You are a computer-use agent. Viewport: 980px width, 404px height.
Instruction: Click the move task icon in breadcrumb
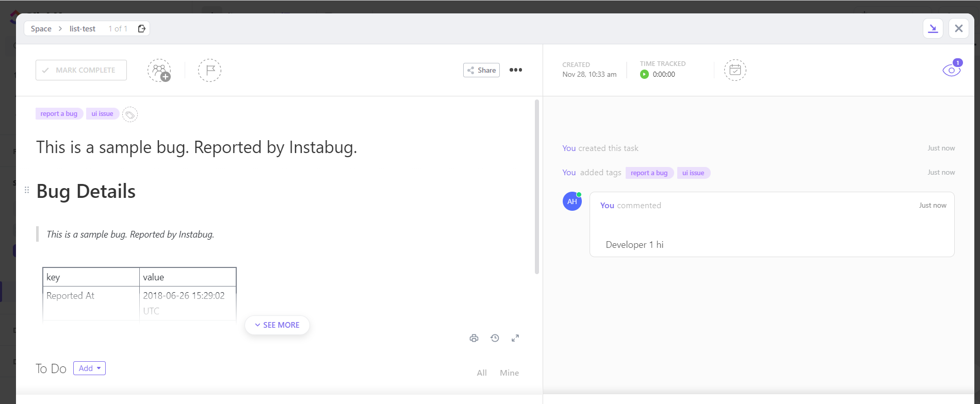pos(142,29)
